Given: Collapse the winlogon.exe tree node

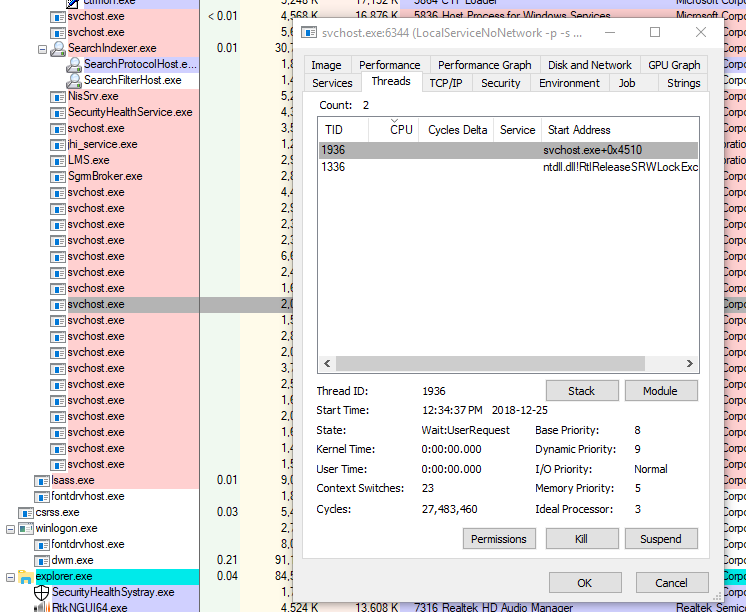Looking at the screenshot, I should tap(10, 529).
